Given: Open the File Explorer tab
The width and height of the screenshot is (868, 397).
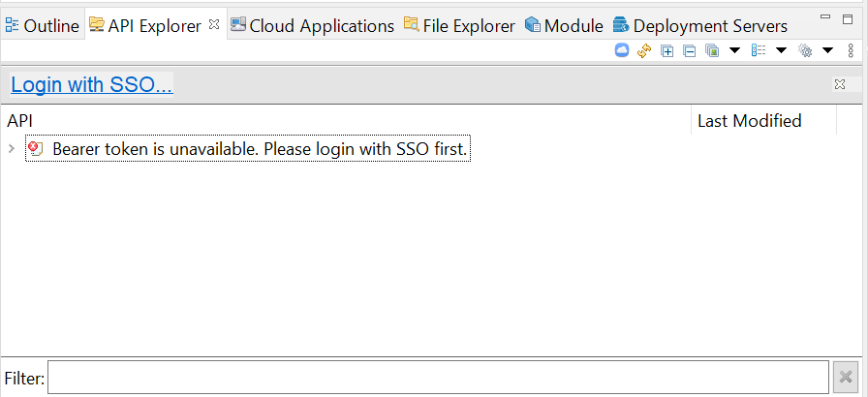Looking at the screenshot, I should click(459, 25).
